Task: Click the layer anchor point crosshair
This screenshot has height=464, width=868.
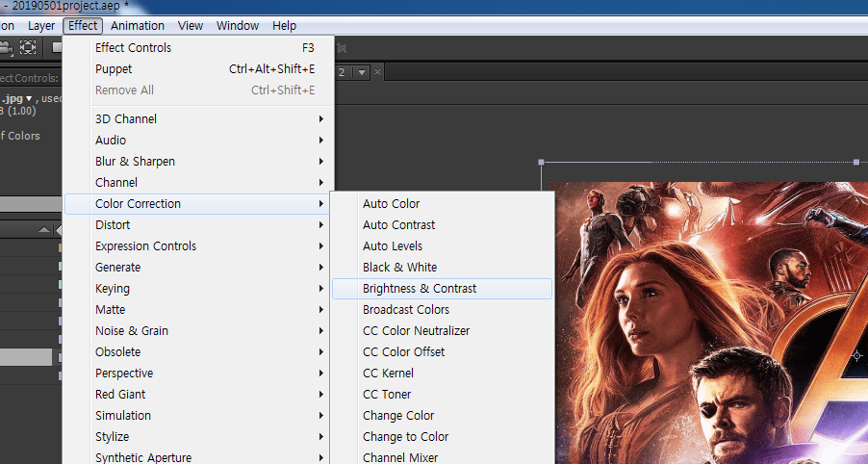Action: click(856, 355)
